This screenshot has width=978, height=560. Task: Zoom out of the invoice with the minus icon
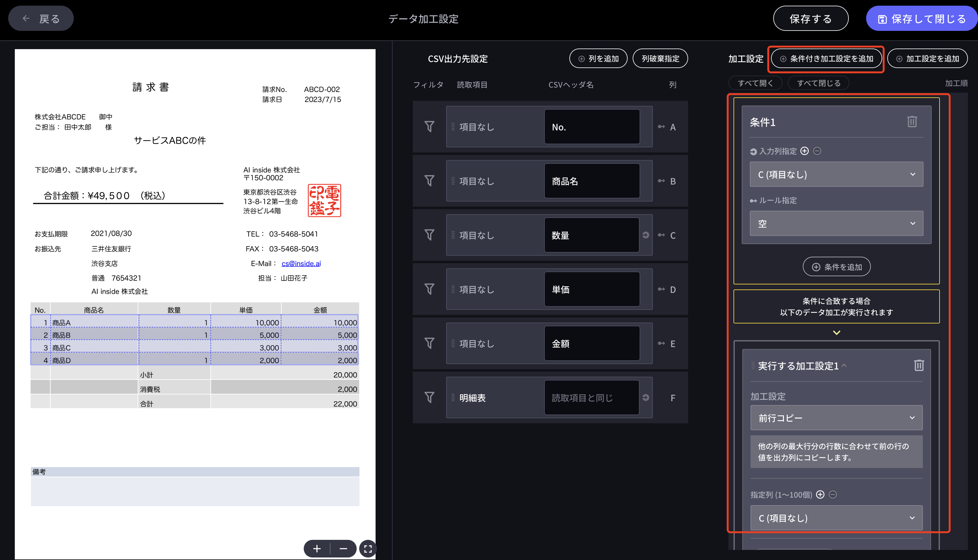pos(342,548)
